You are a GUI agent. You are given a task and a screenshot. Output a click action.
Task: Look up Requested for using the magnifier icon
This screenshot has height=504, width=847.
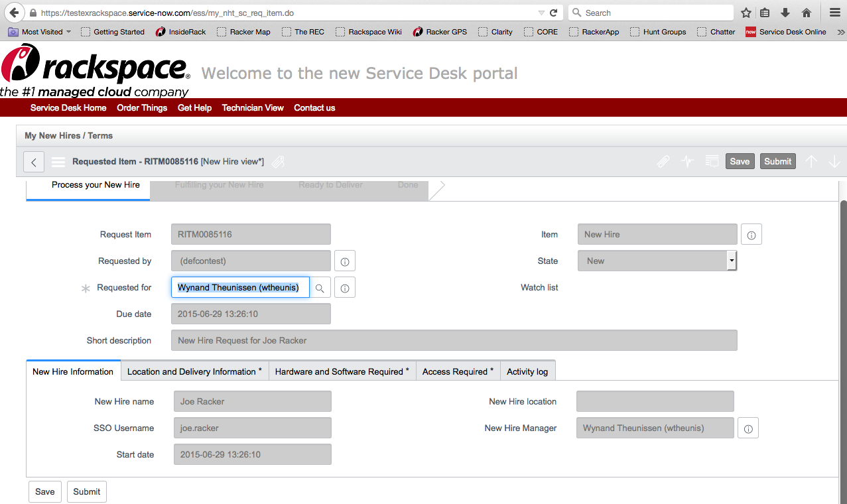[320, 288]
